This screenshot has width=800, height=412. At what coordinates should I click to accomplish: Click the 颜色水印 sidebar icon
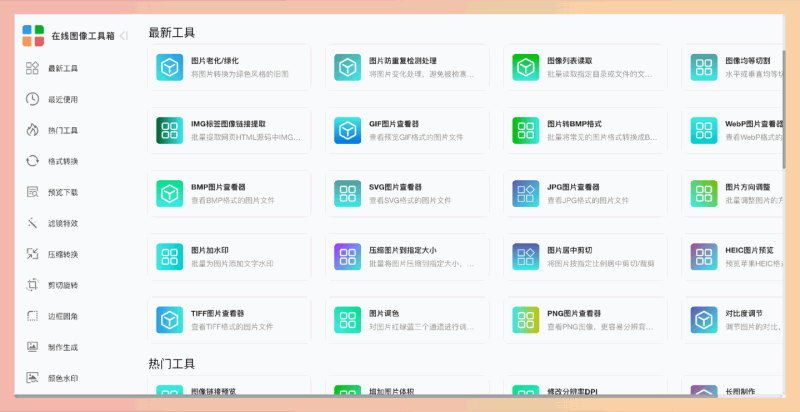click(33, 378)
